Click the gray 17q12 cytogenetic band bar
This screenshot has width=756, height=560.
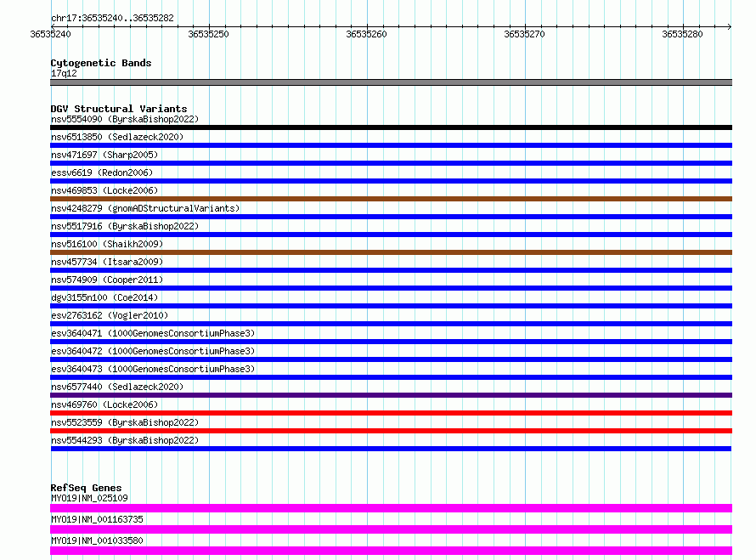point(391,82)
